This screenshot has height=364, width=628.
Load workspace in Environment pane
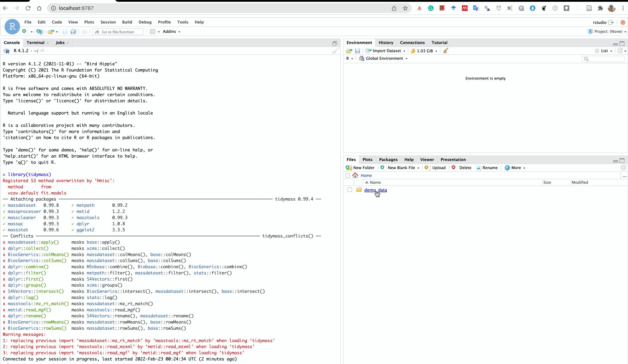pos(349,51)
